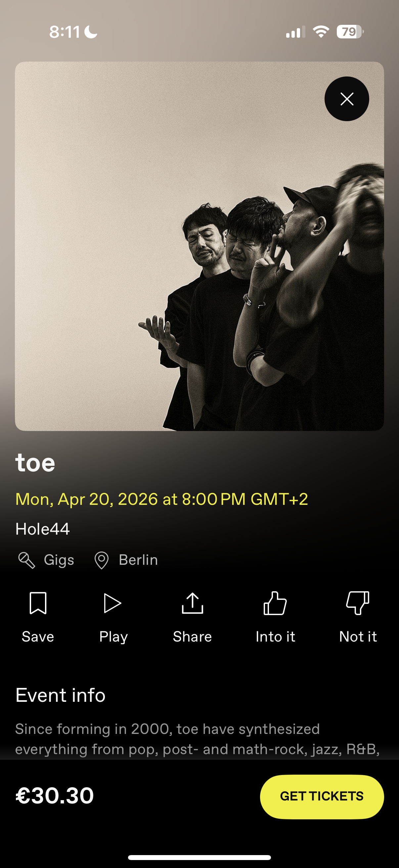This screenshot has height=868, width=399.
Task: Tap the Save bookmark icon
Action: click(38, 603)
